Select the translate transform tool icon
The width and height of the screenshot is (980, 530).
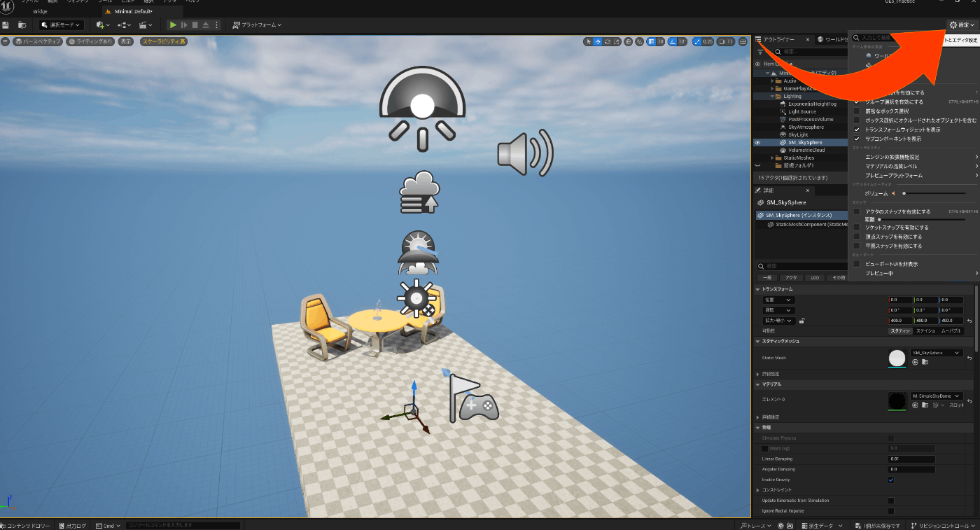pyautogui.click(x=598, y=41)
